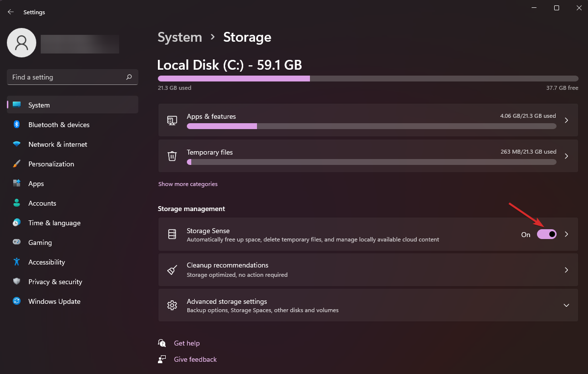This screenshot has width=588, height=374.
Task: Click the 21.3 GB used text
Action: [175, 88]
